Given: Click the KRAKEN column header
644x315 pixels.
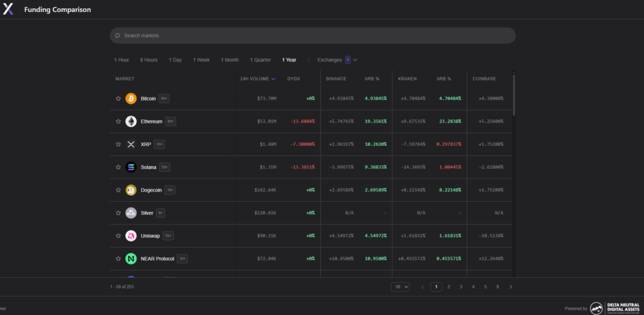Looking at the screenshot, I should 408,79.
